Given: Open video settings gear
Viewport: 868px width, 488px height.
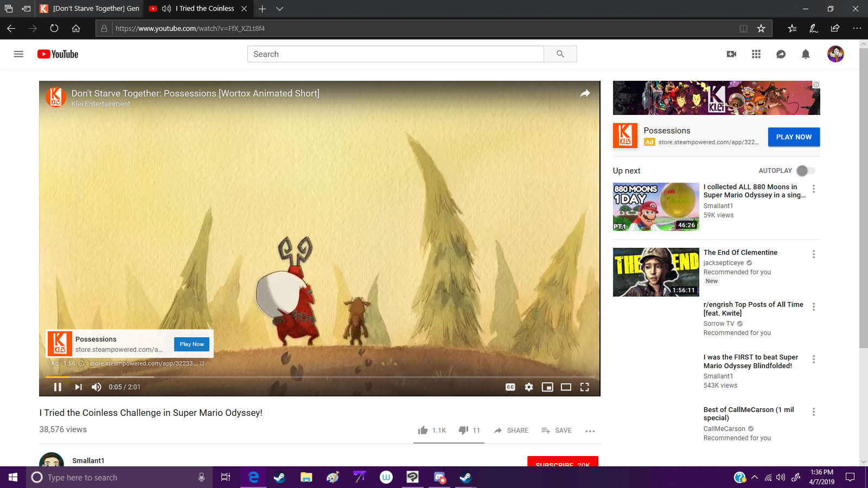Looking at the screenshot, I should 529,387.
